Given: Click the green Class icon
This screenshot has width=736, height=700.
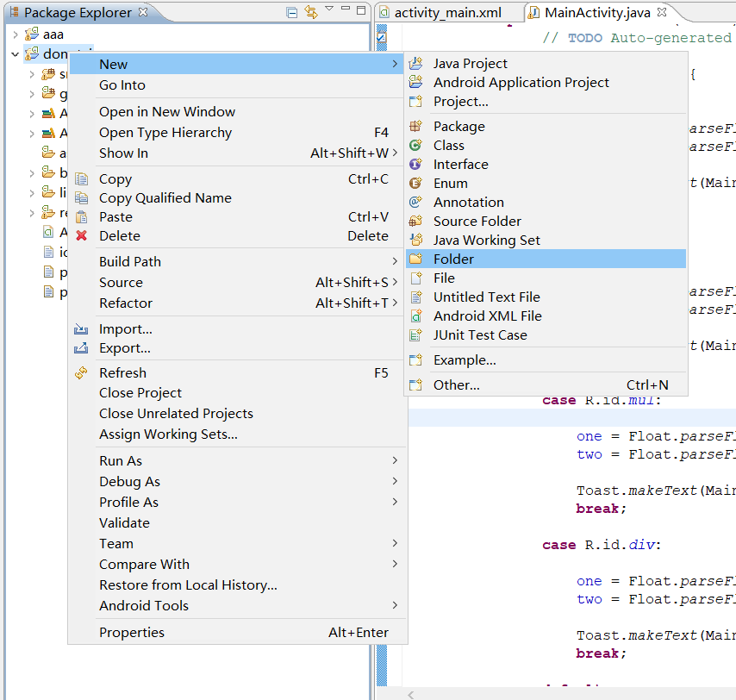Looking at the screenshot, I should coord(416,146).
